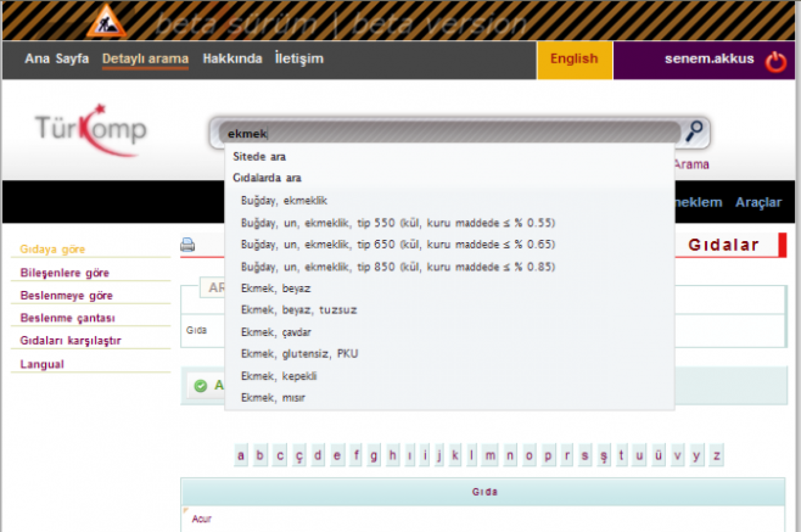Filter foods by letter o
This screenshot has width=801, height=532.
click(529, 456)
